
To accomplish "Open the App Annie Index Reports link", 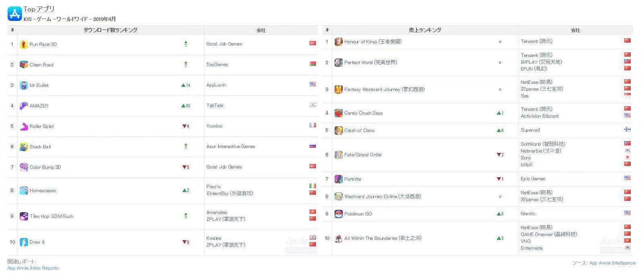I will (33, 268).
